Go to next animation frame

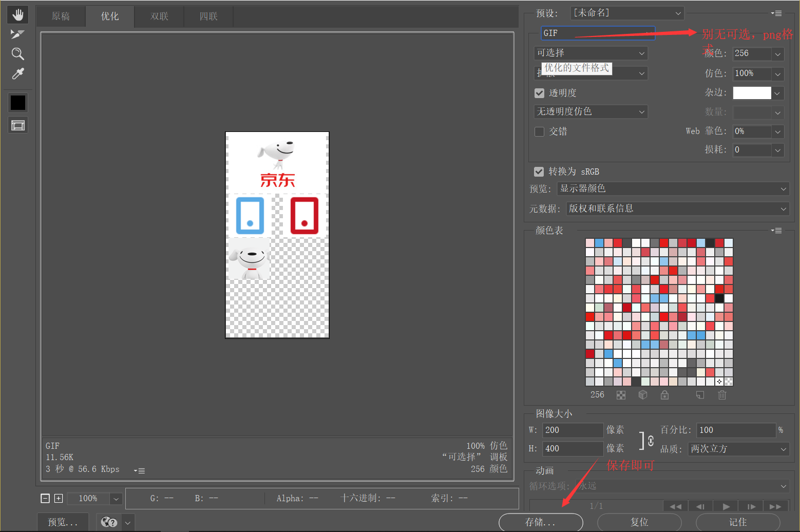pyautogui.click(x=751, y=506)
